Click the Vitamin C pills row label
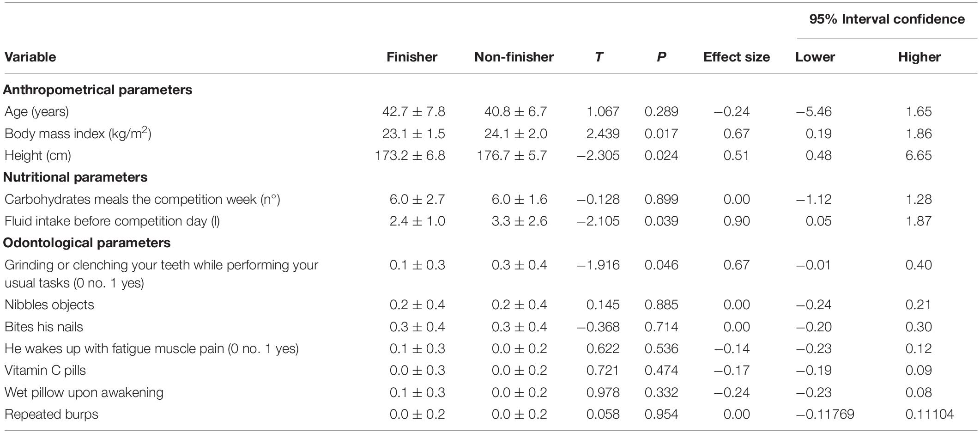980x433 pixels. click(x=45, y=371)
